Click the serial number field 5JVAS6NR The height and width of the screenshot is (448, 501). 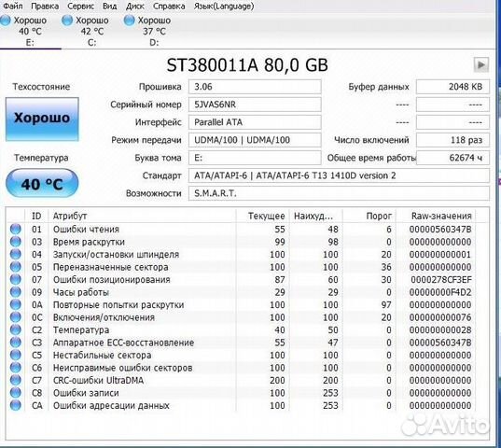pos(255,105)
